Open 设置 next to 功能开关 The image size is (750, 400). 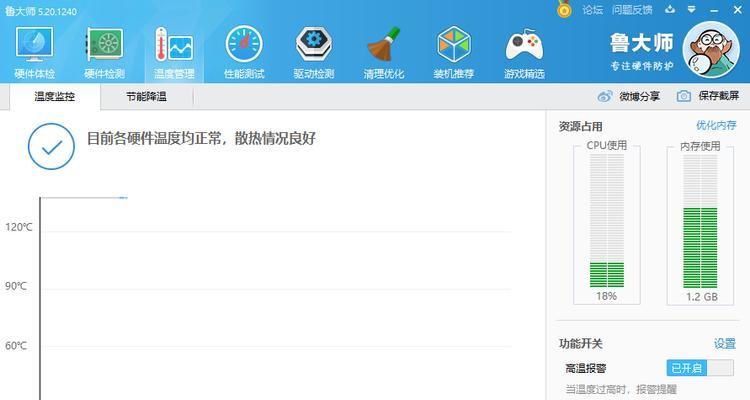point(725,344)
